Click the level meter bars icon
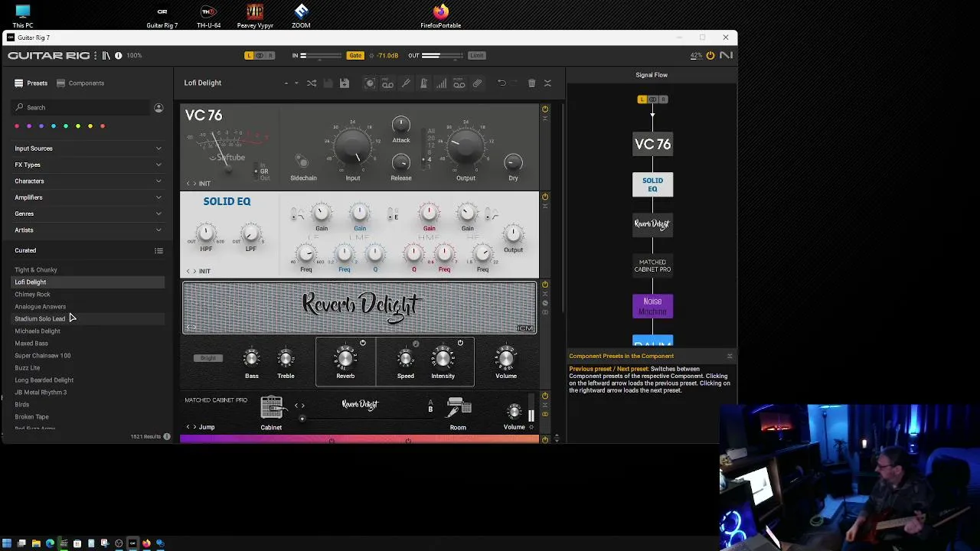This screenshot has height=551, width=980. tap(441, 83)
